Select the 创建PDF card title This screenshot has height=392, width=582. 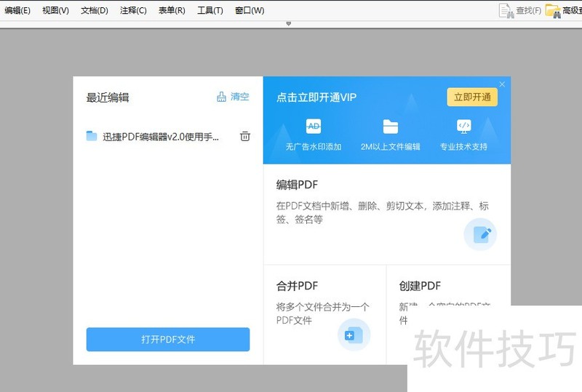click(x=420, y=286)
